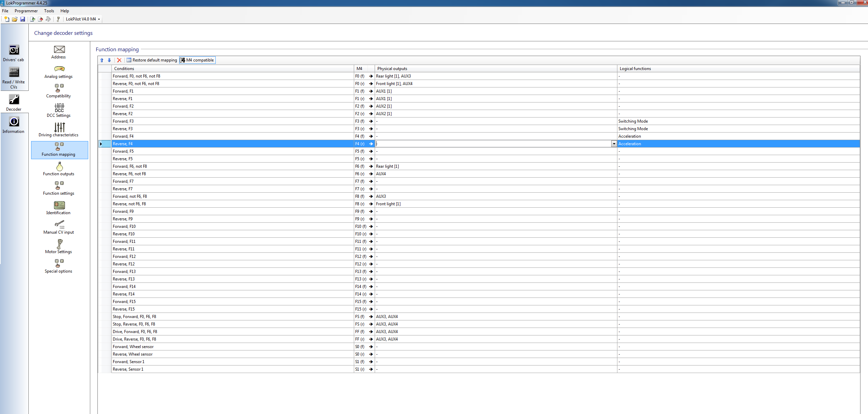Screen dimensions: 868x414
Task: Create a new project file
Action: [7, 19]
